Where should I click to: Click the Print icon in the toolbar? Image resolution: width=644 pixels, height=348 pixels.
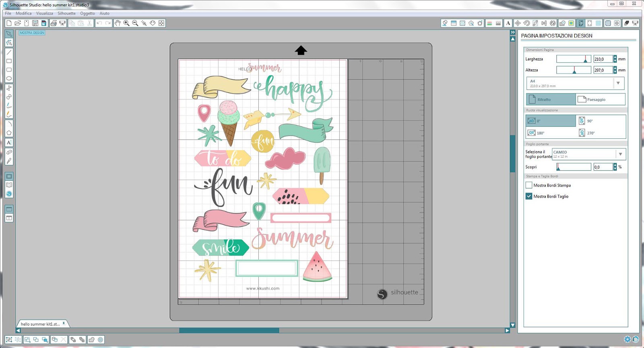tap(54, 23)
